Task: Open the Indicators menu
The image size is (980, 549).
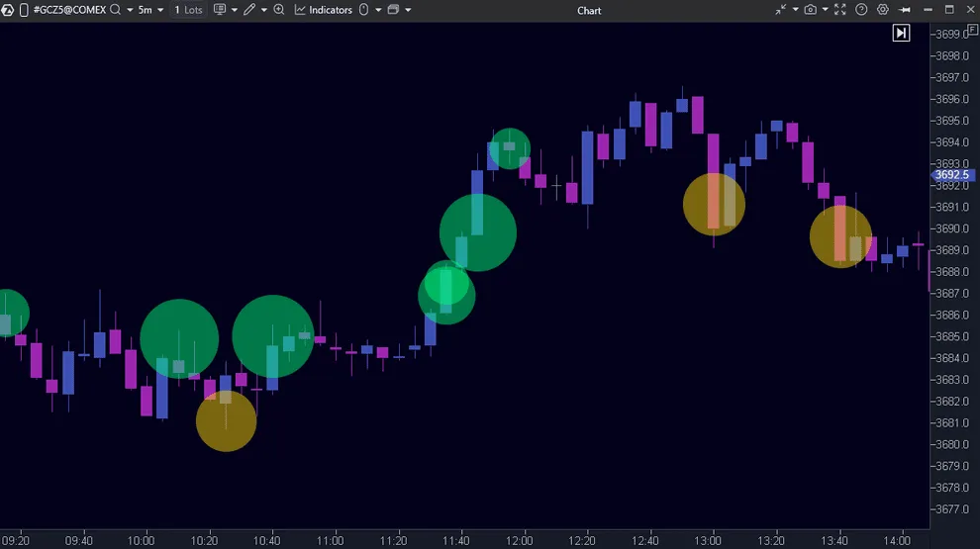Action: click(x=323, y=10)
